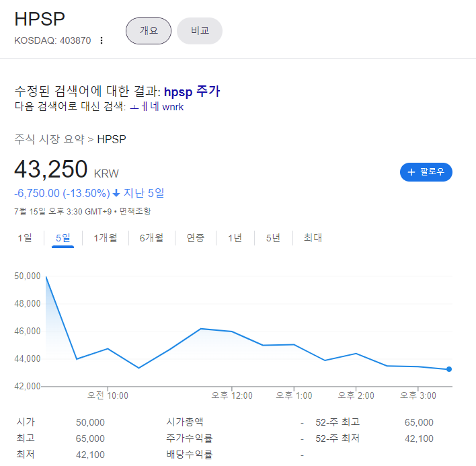The image size is (476, 466).
Task: Click the 52-주 최저 label
Action: [338, 438]
